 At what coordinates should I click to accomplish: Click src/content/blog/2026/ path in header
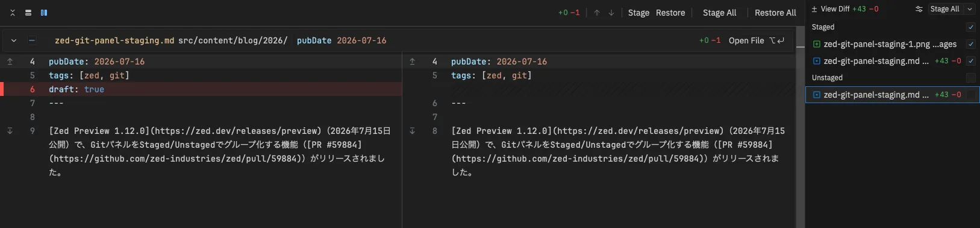click(233, 40)
